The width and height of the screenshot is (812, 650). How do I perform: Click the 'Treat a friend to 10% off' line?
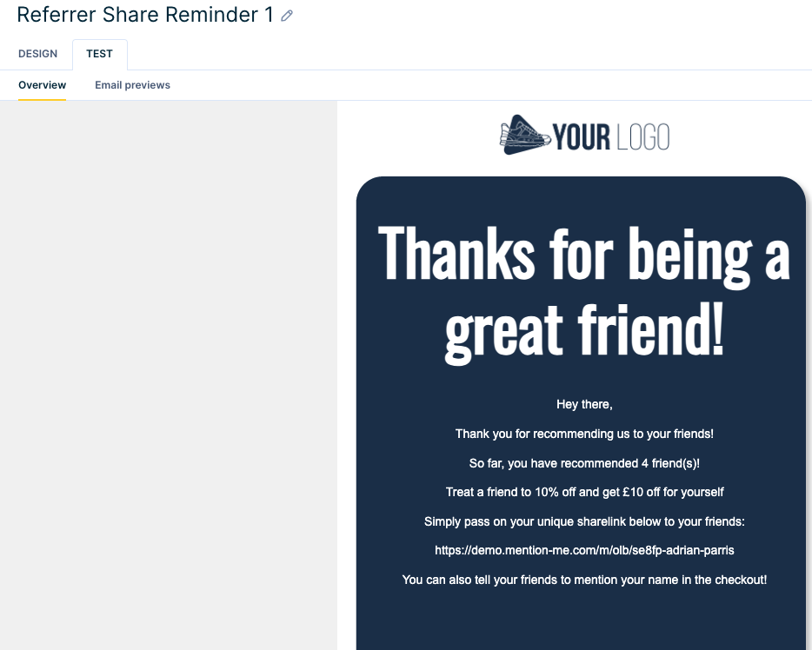coord(584,492)
